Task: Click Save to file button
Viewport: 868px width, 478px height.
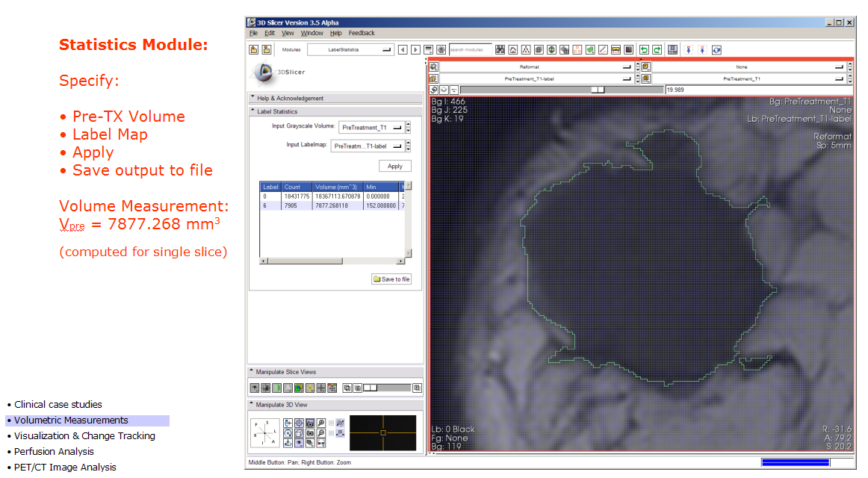Action: [x=391, y=279]
